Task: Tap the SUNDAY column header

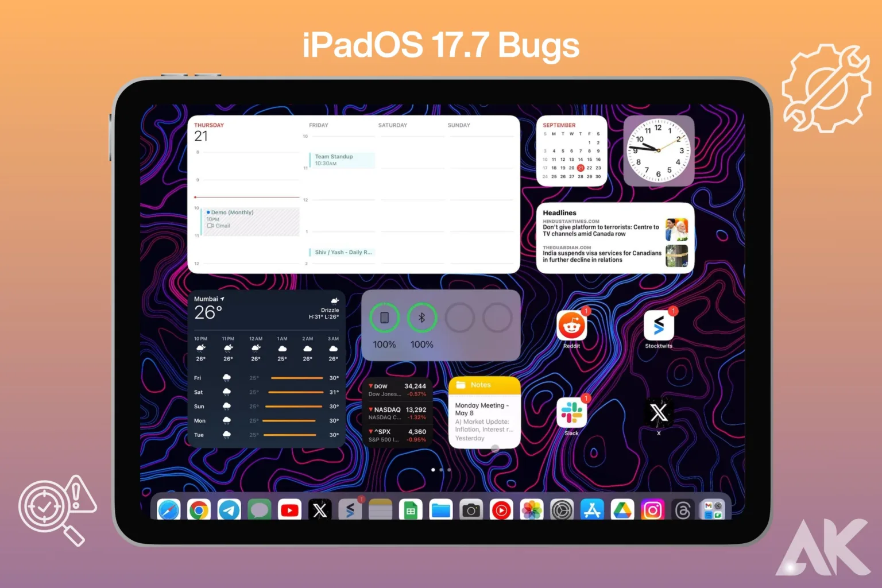Action: point(459,125)
